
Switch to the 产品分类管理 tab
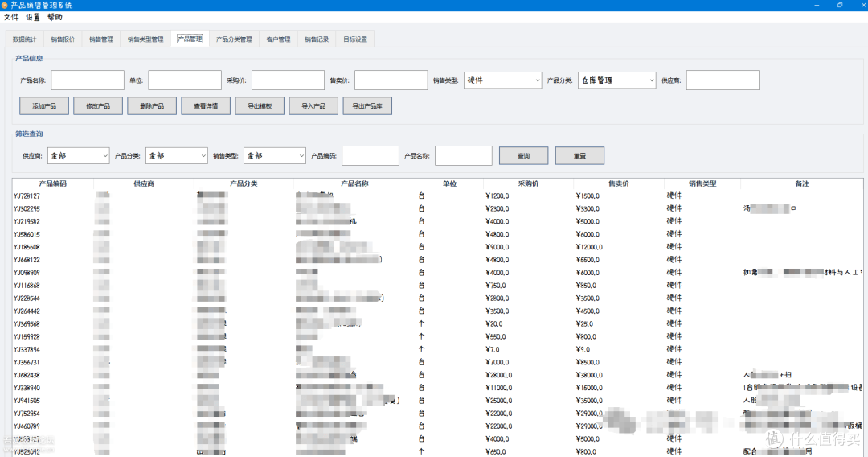234,39
